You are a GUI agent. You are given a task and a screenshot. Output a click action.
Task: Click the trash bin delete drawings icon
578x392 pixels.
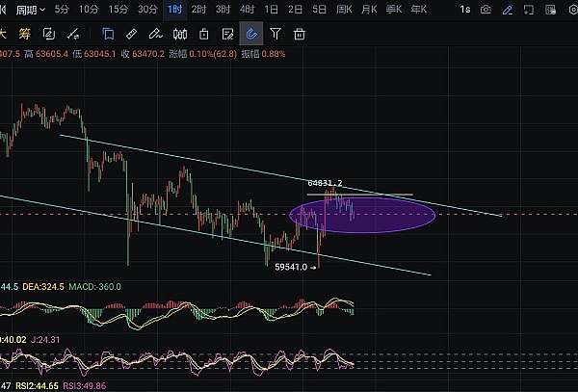300,34
